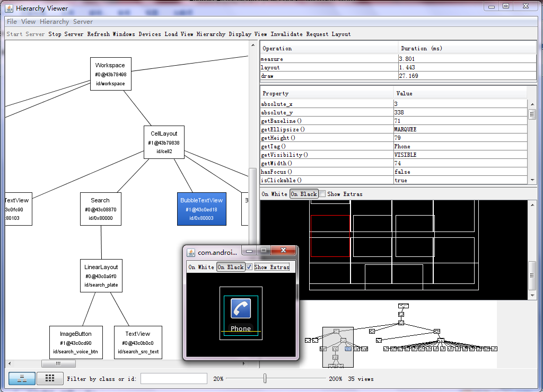Open the Server menu
The height and width of the screenshot is (392, 543).
tap(83, 22)
